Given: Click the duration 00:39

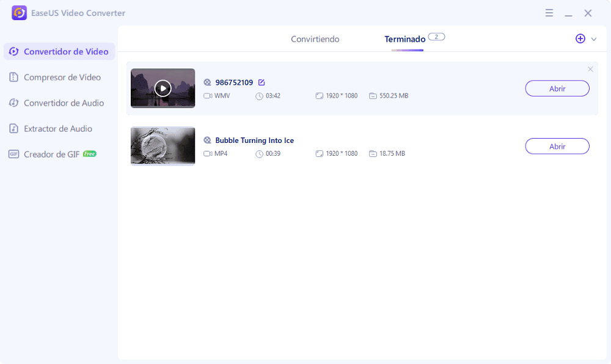Looking at the screenshot, I should (x=273, y=153).
